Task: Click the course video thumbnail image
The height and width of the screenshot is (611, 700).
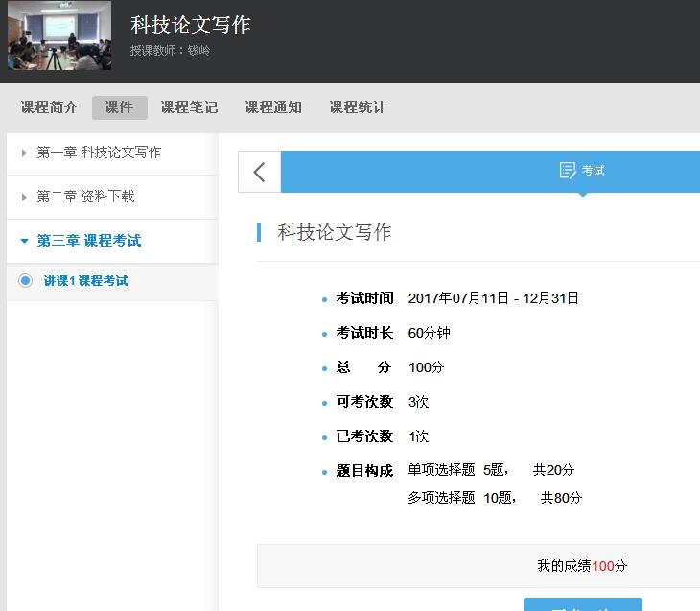Action: tap(59, 36)
